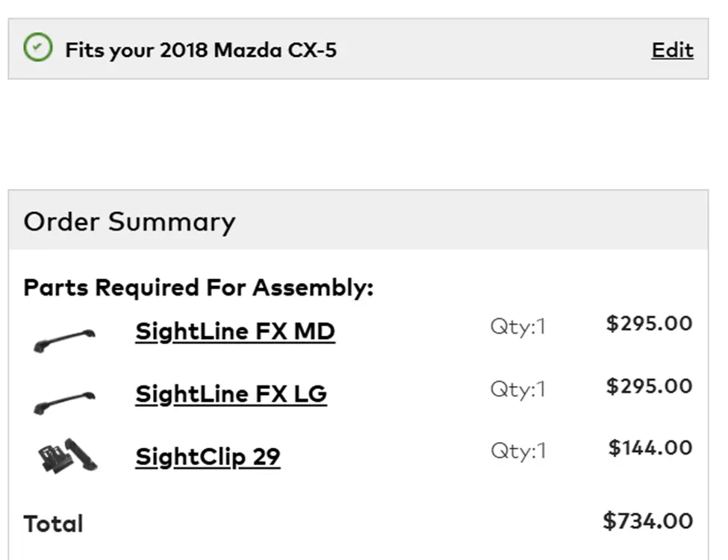Click the Total label
The width and height of the screenshot is (728, 560).
(53, 523)
